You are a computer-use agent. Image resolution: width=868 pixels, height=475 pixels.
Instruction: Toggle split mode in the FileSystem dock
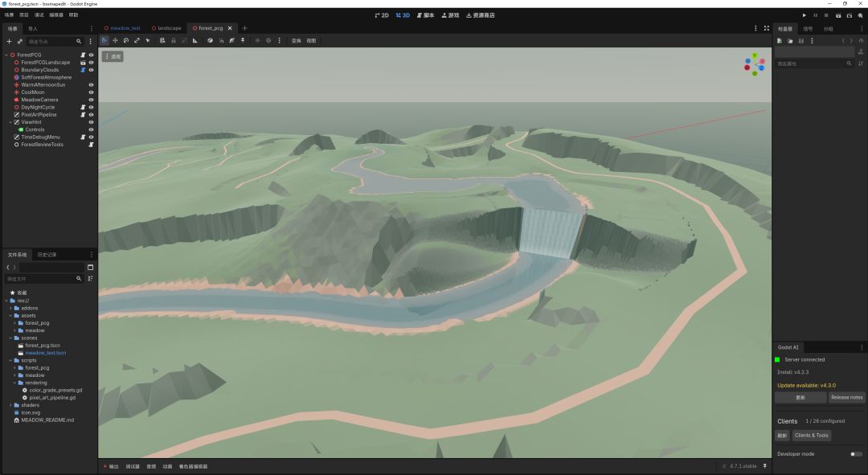(90, 268)
